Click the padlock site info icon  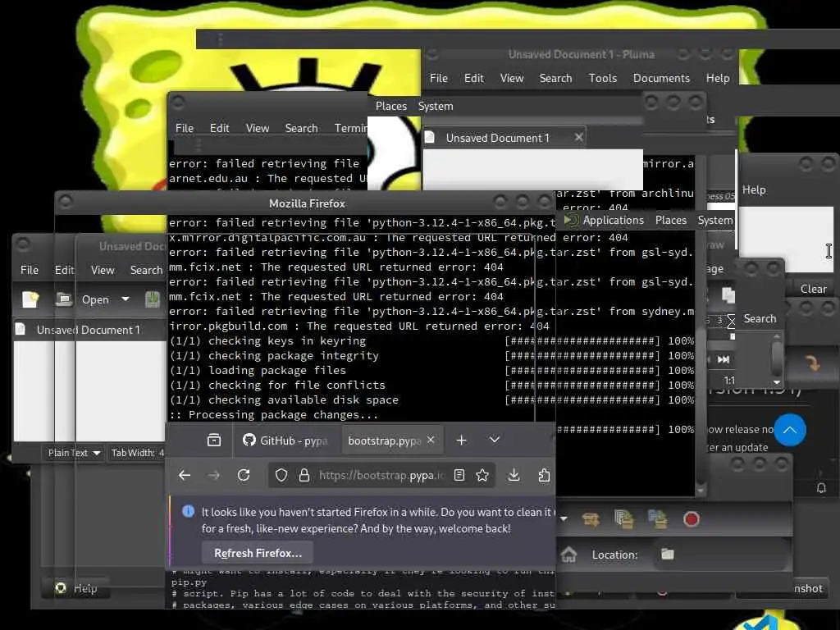coord(304,475)
